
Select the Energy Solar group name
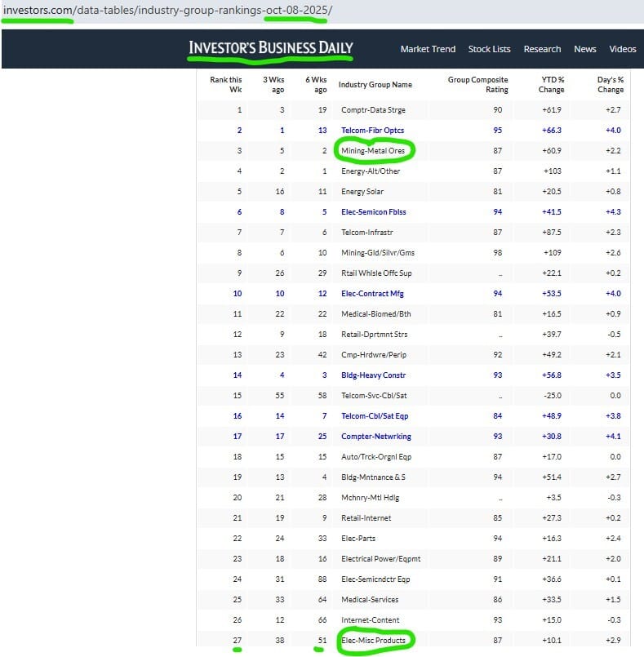[362, 192]
